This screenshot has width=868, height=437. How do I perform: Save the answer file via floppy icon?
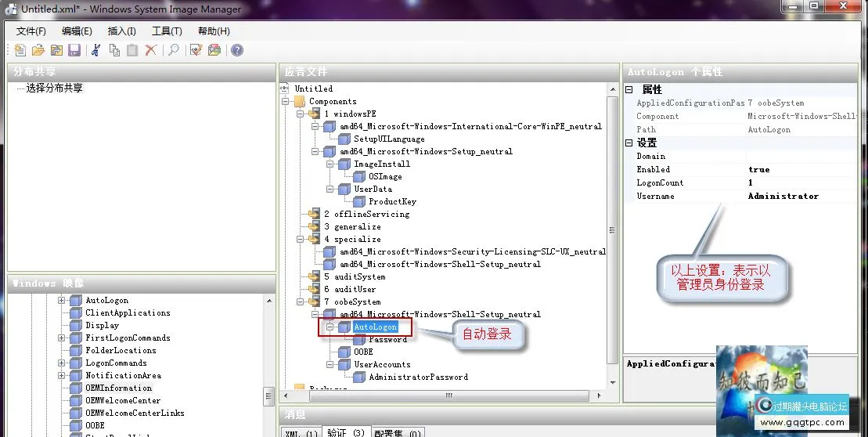[x=74, y=50]
